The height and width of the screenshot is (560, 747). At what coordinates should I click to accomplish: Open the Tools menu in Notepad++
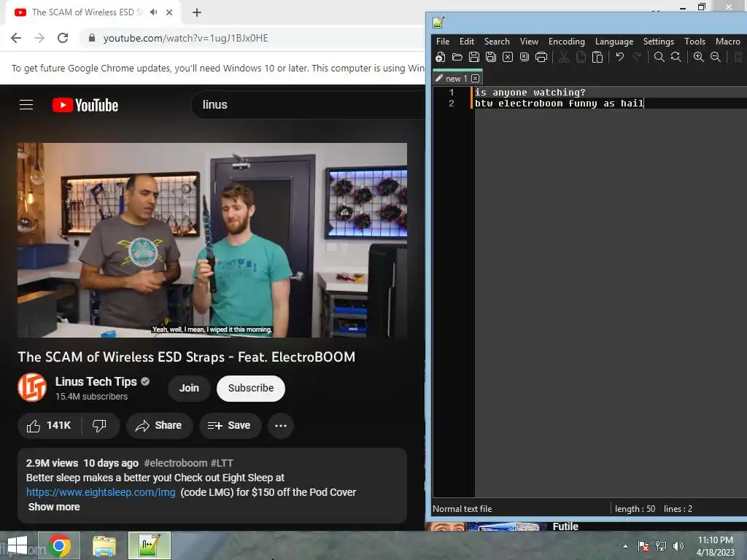[694, 42]
